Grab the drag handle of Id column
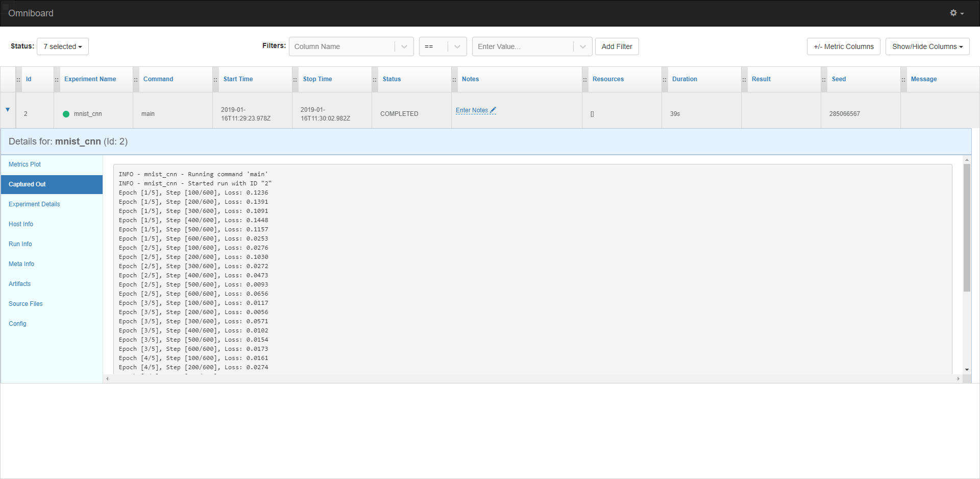Image resolution: width=980 pixels, height=479 pixels. click(x=18, y=80)
